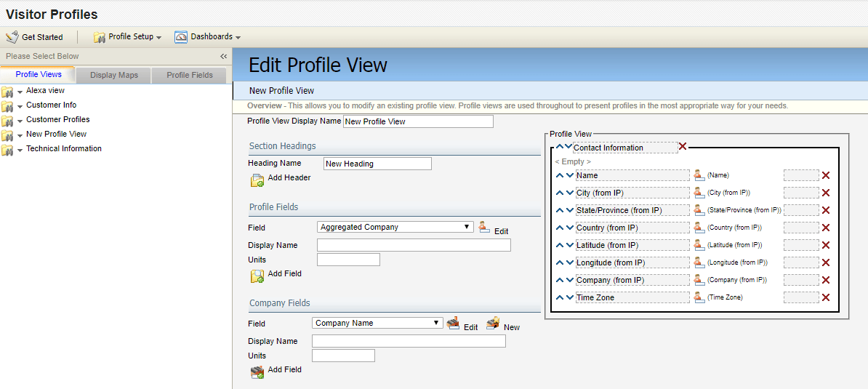Click New icon in Company Fields

pyautogui.click(x=493, y=323)
